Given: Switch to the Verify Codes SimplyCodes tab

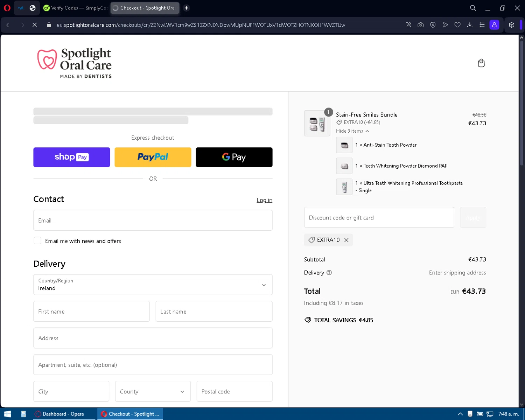Looking at the screenshot, I should tap(75, 8).
